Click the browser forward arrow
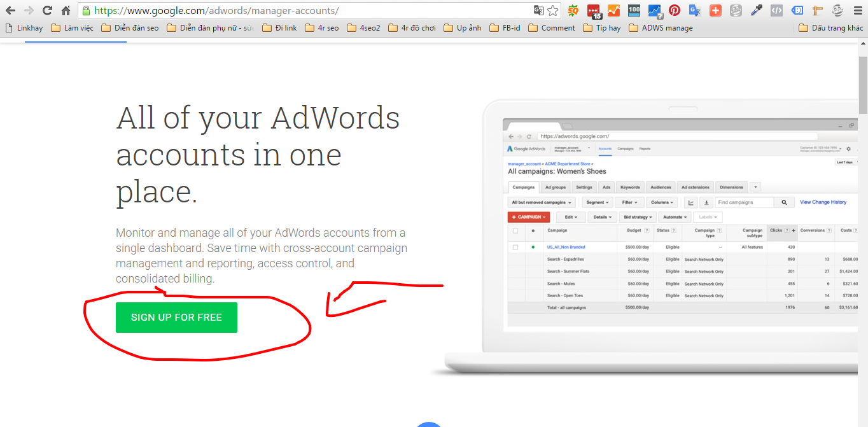868x427 pixels. 29,10
